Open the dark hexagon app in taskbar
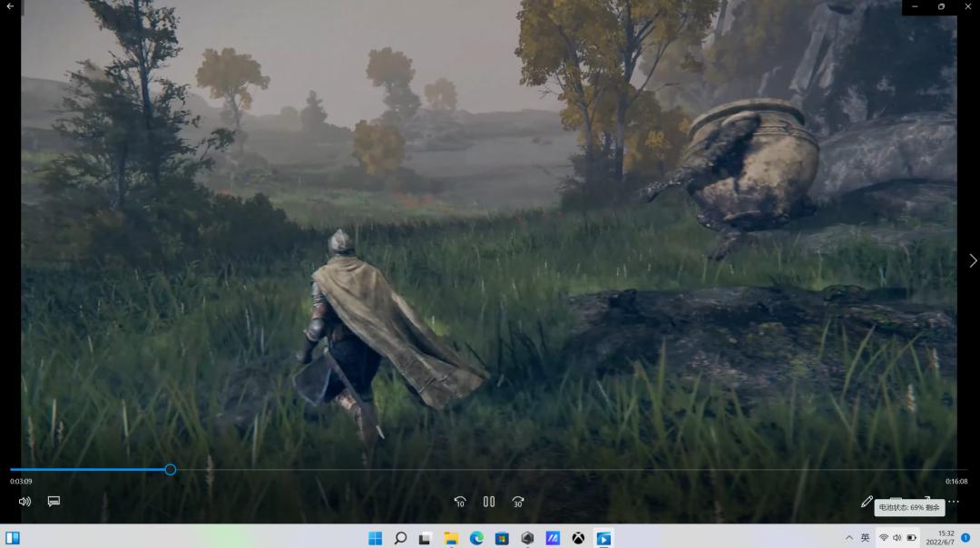This screenshot has height=548, width=980. pos(527,538)
